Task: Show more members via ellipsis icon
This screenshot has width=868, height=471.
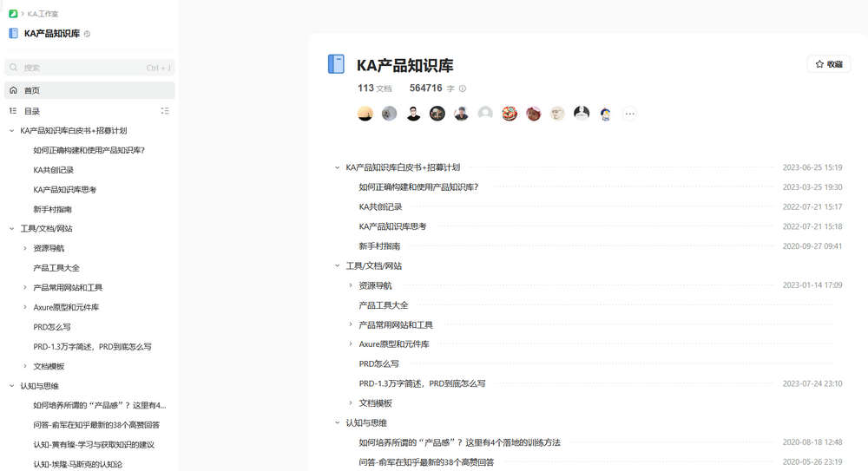Action: click(x=629, y=114)
